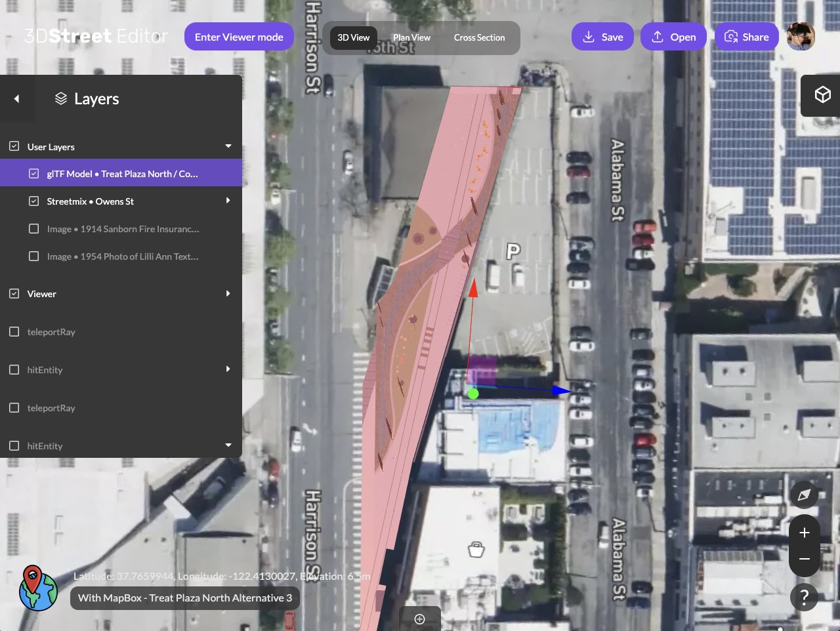
Task: Expand the Streetmix Owens St layer
Action: (x=228, y=201)
